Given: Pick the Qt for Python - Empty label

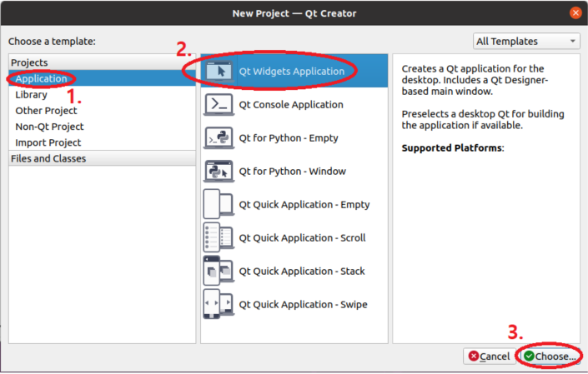Looking at the screenshot, I should 289,137.
